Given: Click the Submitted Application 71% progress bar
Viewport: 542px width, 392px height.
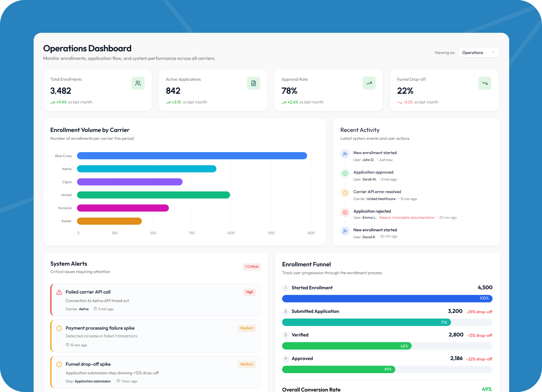Looking at the screenshot, I should point(366,322).
